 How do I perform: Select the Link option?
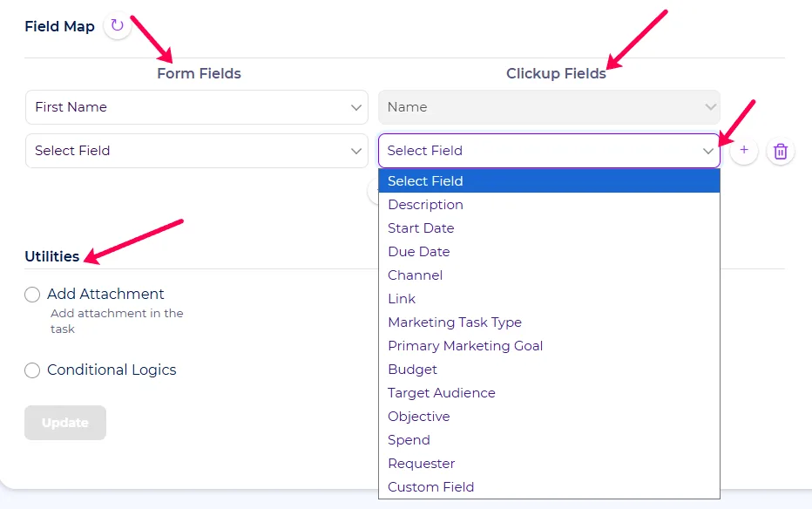point(549,299)
